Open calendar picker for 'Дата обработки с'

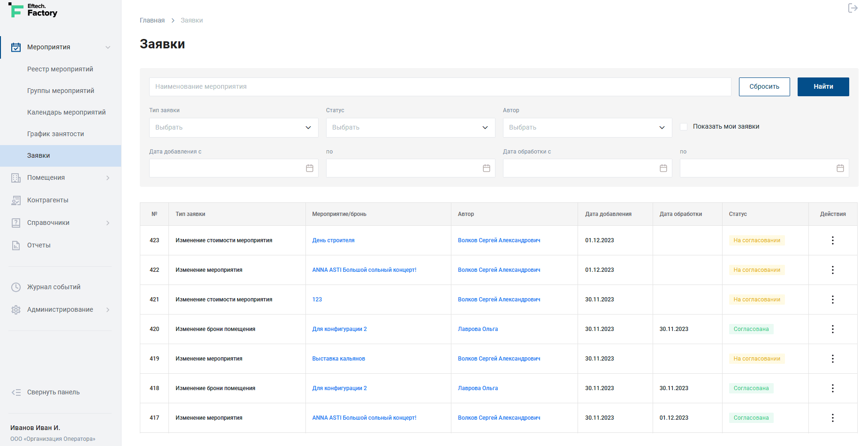663,168
